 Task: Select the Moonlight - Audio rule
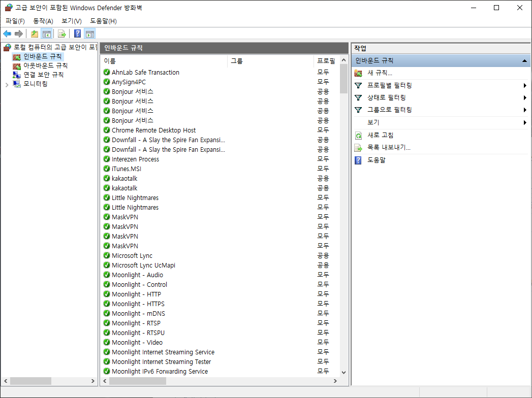[x=137, y=275]
